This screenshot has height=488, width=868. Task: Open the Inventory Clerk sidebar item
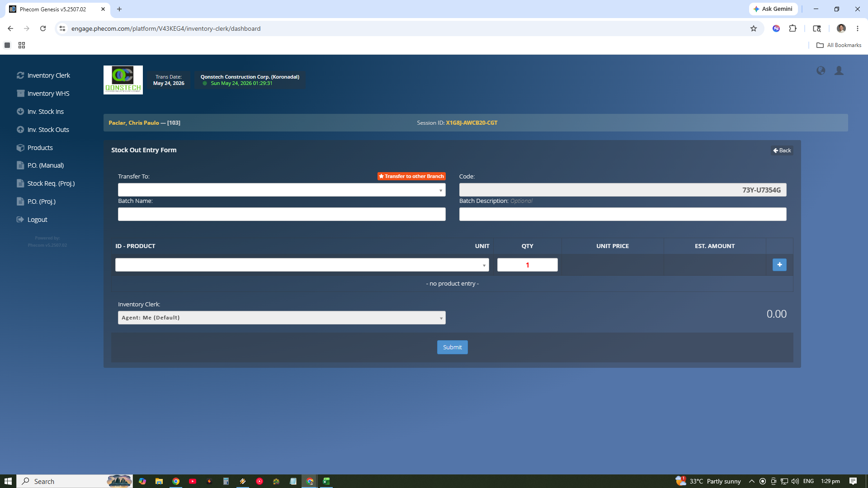click(x=43, y=75)
